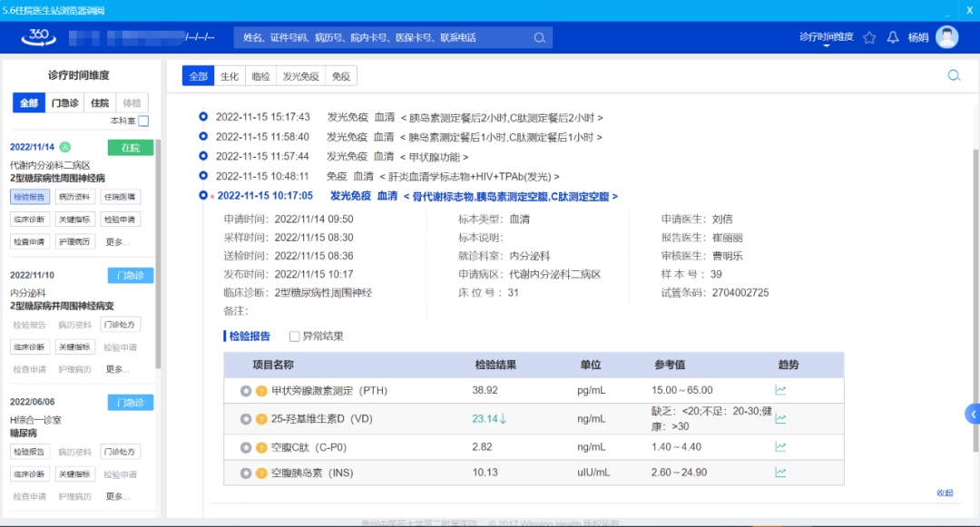Click 门急诊 badge of 2022/11/10 visit
This screenshot has width=980, height=527.
click(131, 276)
